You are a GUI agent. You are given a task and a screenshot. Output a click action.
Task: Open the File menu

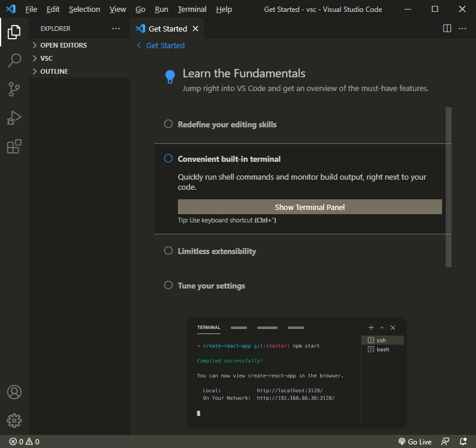[x=32, y=10]
